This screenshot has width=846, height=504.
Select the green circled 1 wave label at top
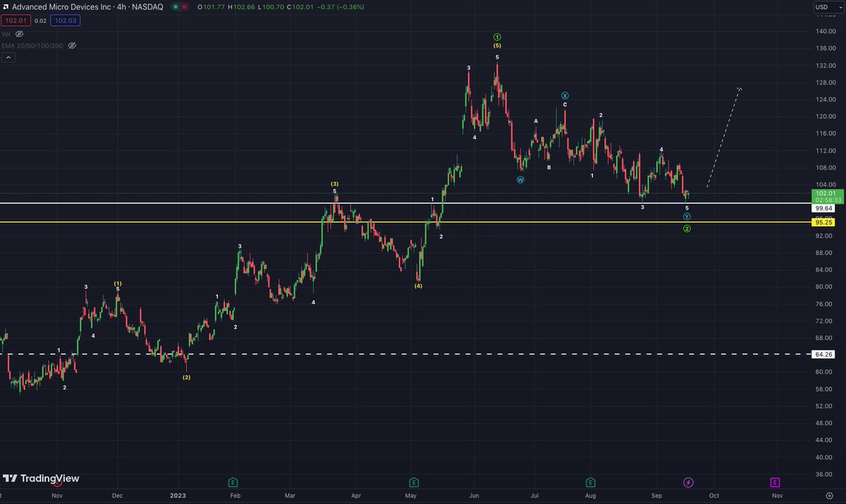(x=497, y=37)
